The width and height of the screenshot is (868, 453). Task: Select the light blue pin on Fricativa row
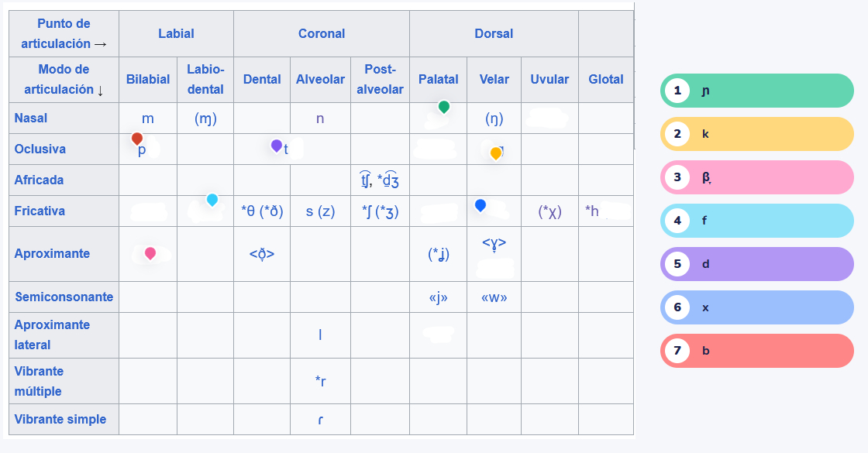coord(212,200)
